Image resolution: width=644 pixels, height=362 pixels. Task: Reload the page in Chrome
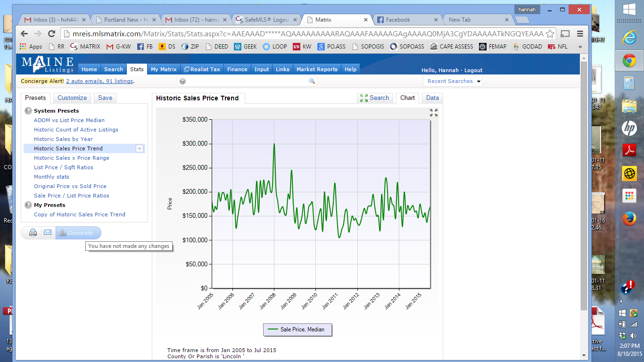pos(52,34)
